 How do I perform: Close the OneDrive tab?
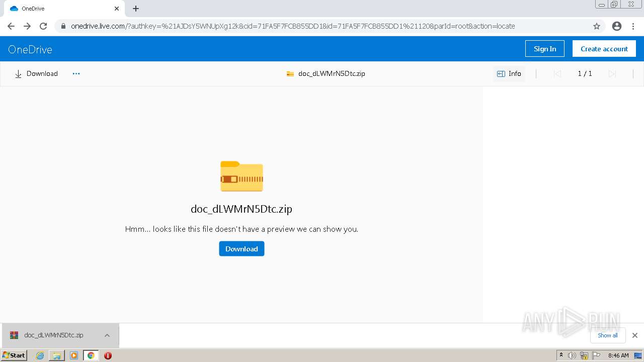pyautogui.click(x=117, y=9)
